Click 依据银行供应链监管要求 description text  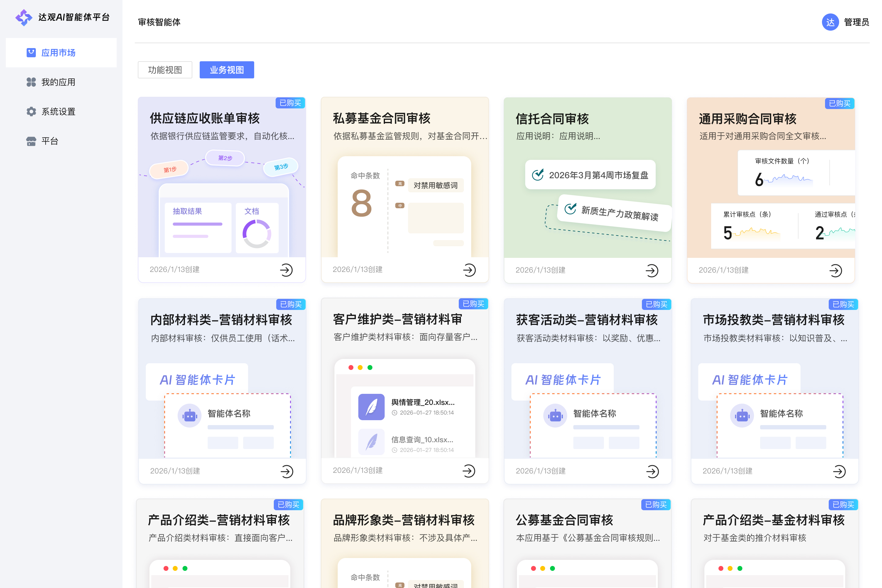click(x=222, y=136)
